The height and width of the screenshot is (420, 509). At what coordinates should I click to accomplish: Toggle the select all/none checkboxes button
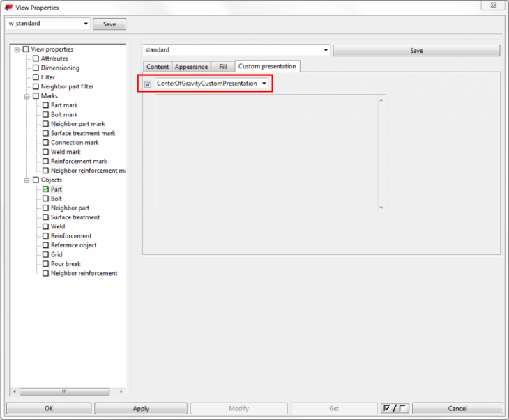[395, 408]
